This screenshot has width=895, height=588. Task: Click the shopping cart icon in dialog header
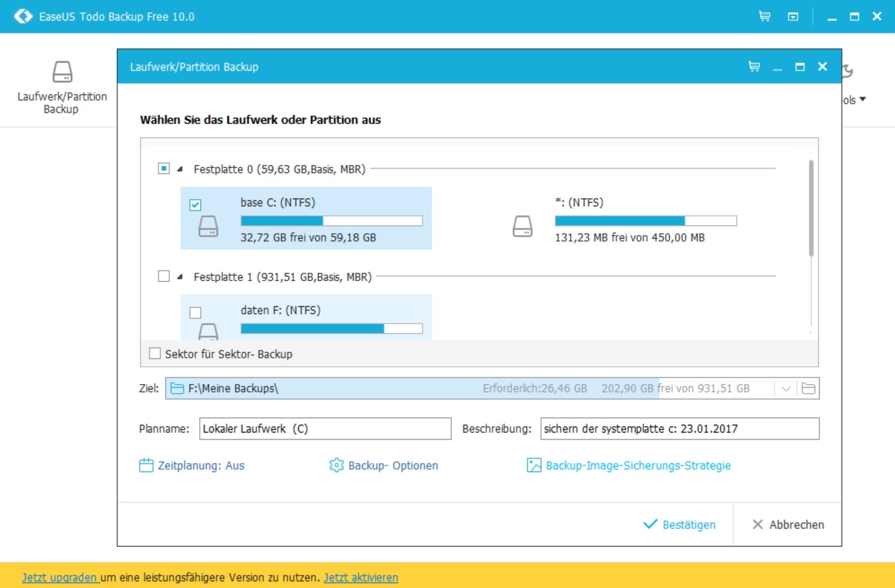[754, 66]
